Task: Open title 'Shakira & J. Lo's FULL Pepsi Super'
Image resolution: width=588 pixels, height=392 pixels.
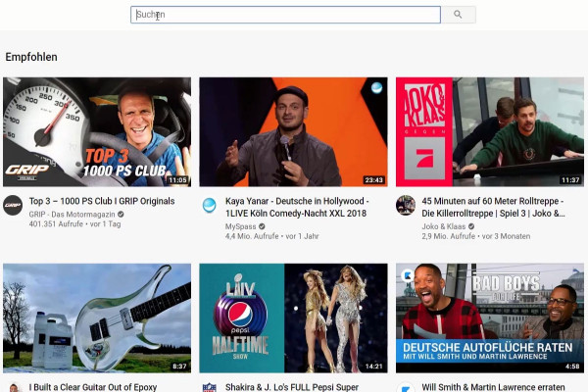Action: pyautogui.click(x=292, y=387)
